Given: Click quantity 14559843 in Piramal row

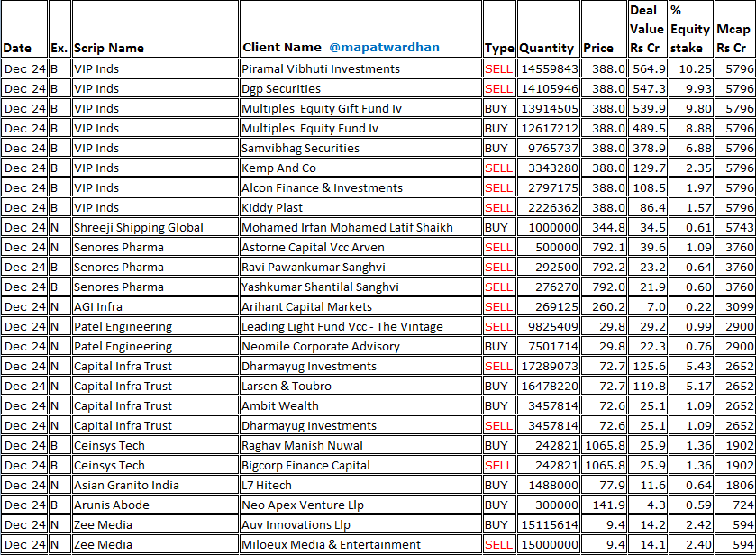Looking at the screenshot, I should click(550, 69).
